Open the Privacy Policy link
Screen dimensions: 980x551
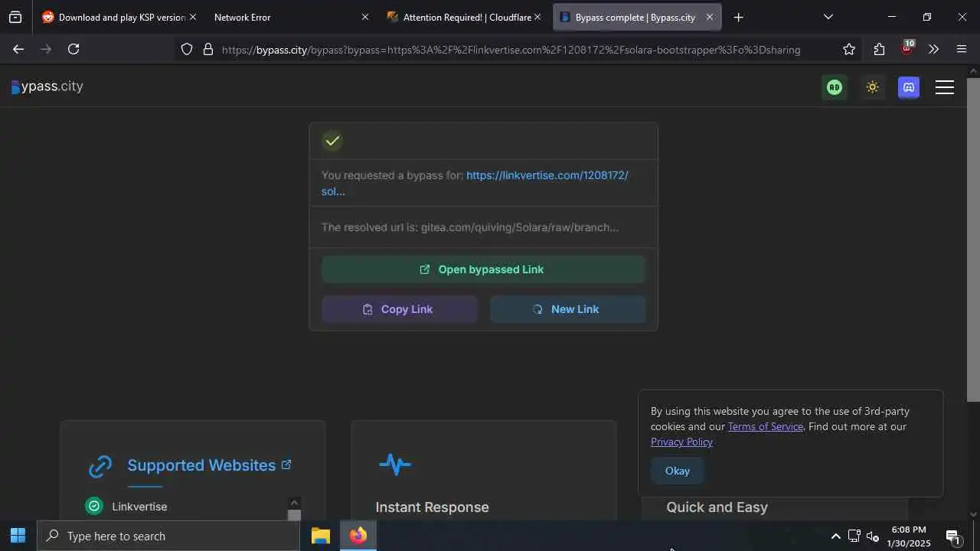[x=681, y=442]
